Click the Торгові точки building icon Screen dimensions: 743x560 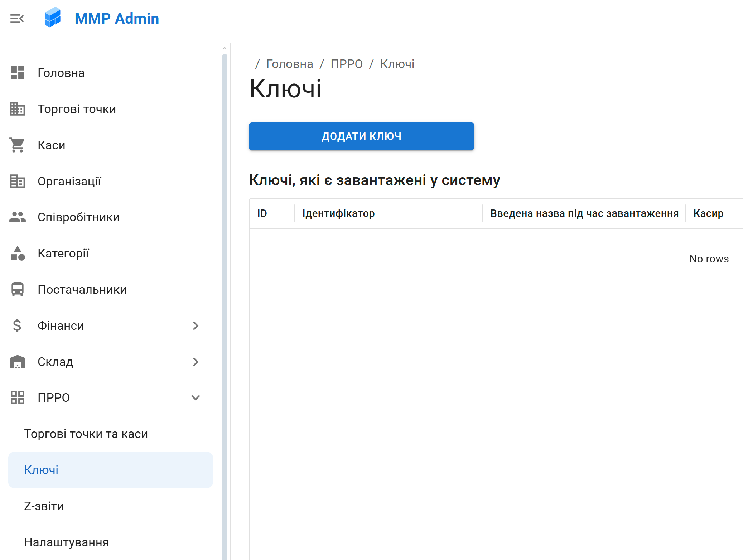click(17, 109)
